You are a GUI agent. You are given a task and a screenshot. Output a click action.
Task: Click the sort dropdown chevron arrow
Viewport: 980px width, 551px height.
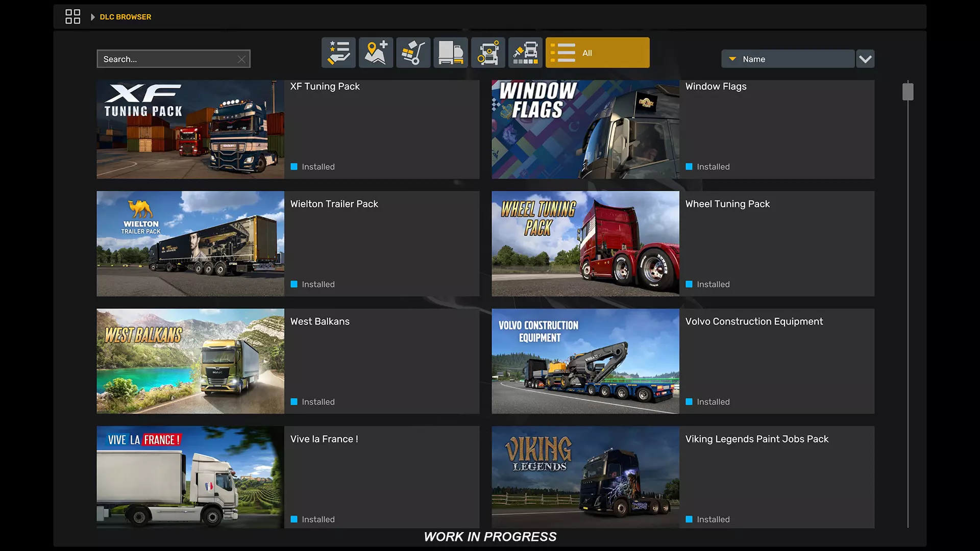[x=865, y=59]
